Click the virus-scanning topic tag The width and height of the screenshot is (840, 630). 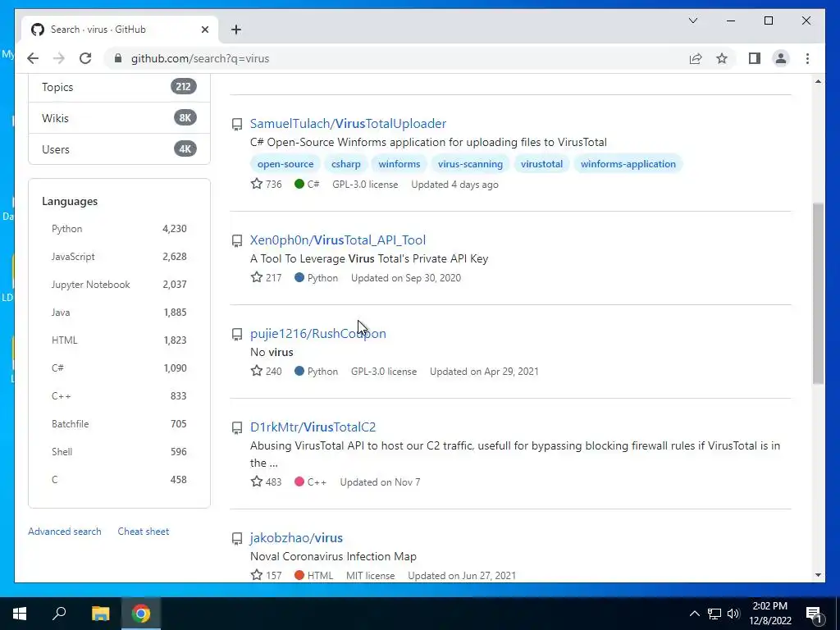pos(470,164)
